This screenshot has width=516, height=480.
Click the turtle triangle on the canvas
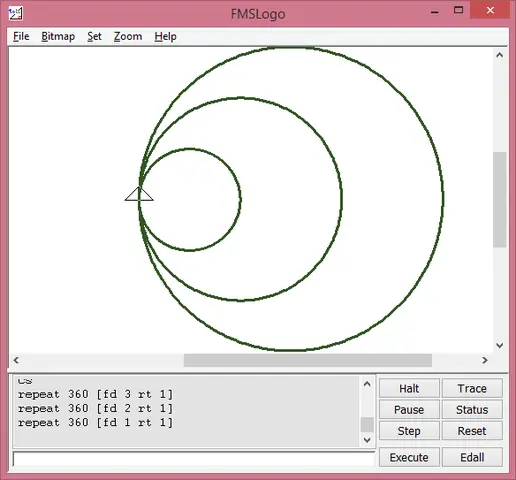pos(139,194)
